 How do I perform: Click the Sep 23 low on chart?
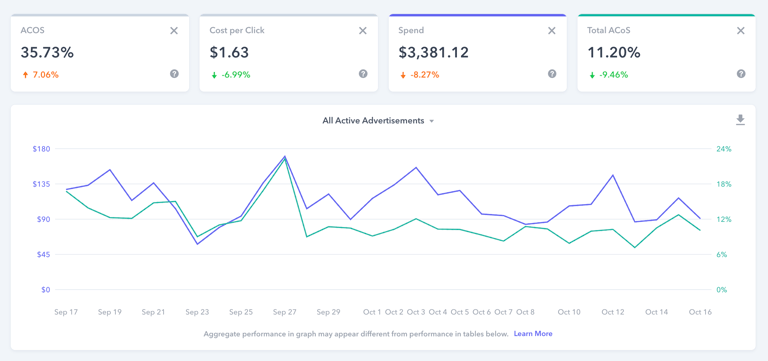(x=197, y=243)
